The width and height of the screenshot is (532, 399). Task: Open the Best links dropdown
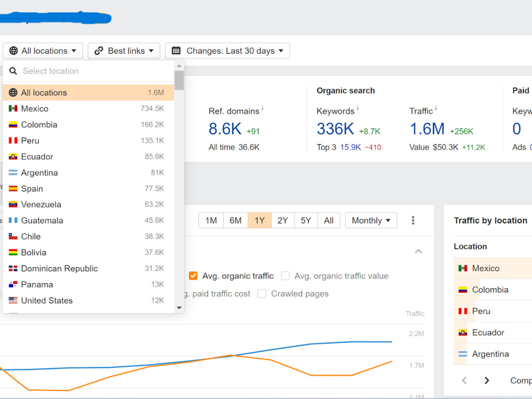tap(124, 51)
